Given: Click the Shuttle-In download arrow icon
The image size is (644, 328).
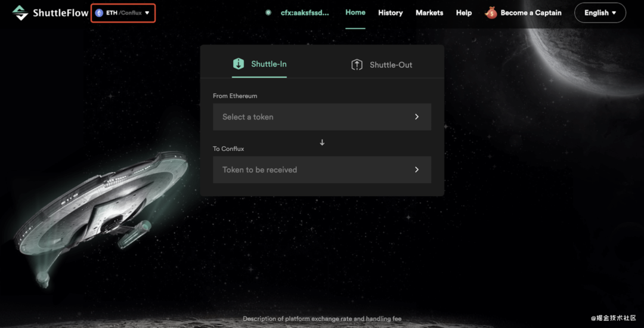Looking at the screenshot, I should coord(239,64).
